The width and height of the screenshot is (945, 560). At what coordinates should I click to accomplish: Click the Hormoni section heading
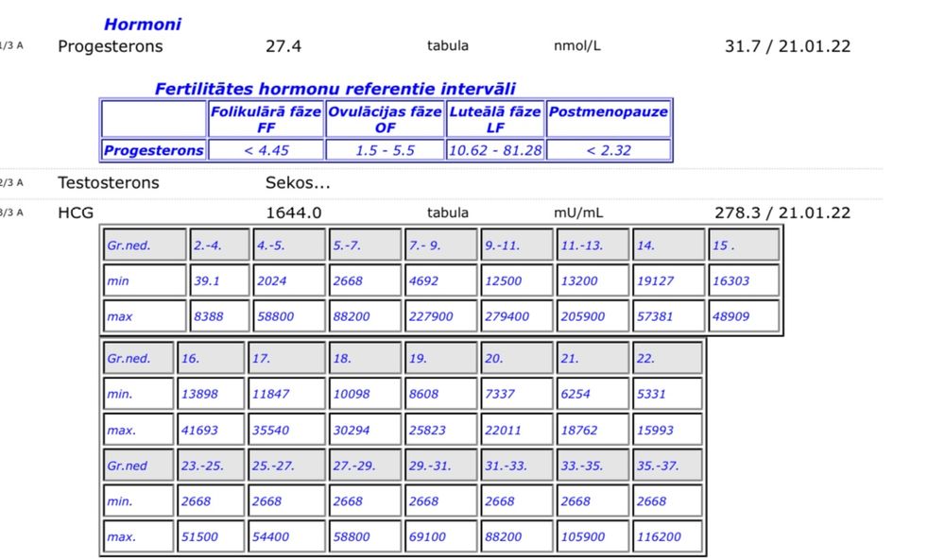click(x=142, y=25)
